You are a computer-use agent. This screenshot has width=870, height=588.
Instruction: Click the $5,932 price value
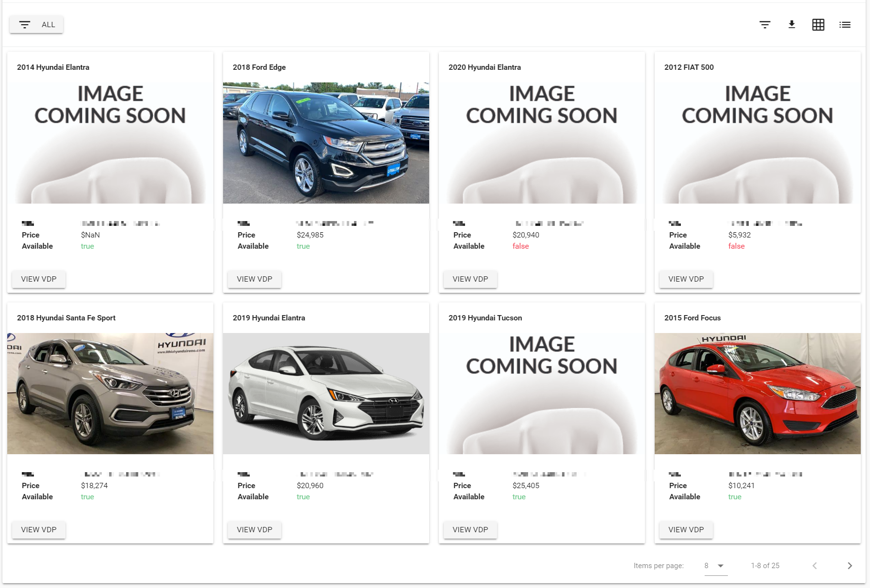click(x=740, y=235)
